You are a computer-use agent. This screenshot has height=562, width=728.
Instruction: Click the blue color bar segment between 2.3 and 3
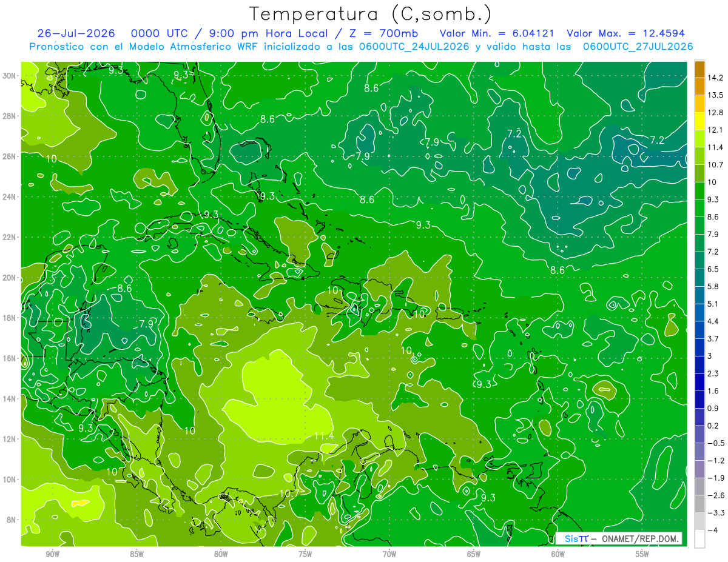point(699,364)
